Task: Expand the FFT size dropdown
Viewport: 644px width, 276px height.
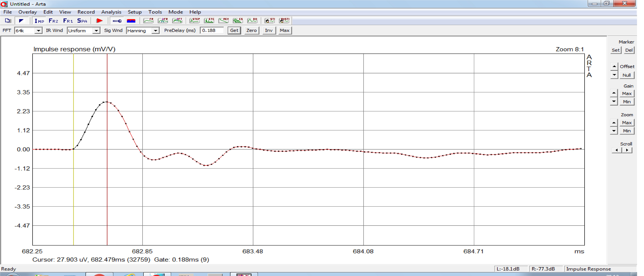Action: (x=38, y=31)
